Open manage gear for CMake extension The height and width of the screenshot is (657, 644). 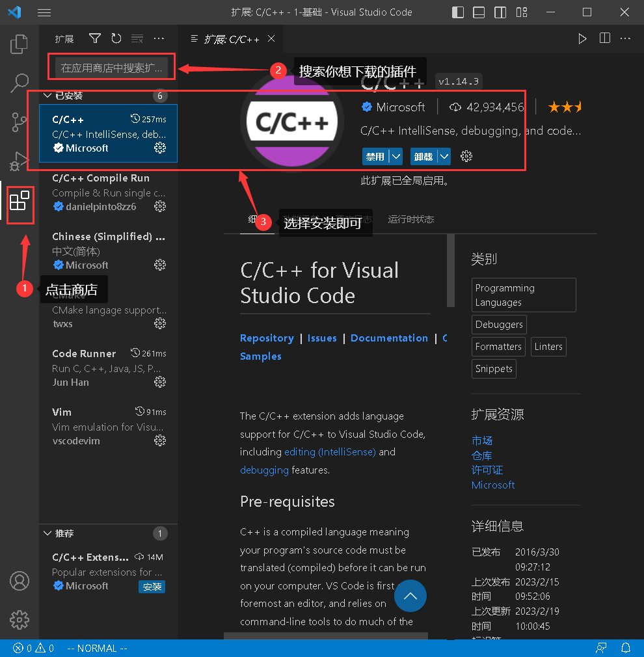tap(160, 323)
